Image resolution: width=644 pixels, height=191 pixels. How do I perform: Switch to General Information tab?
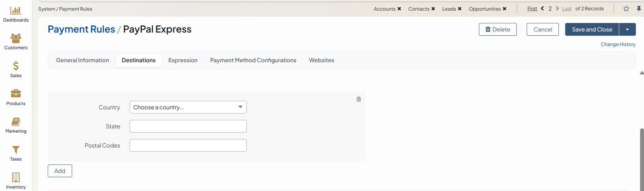coord(82,60)
